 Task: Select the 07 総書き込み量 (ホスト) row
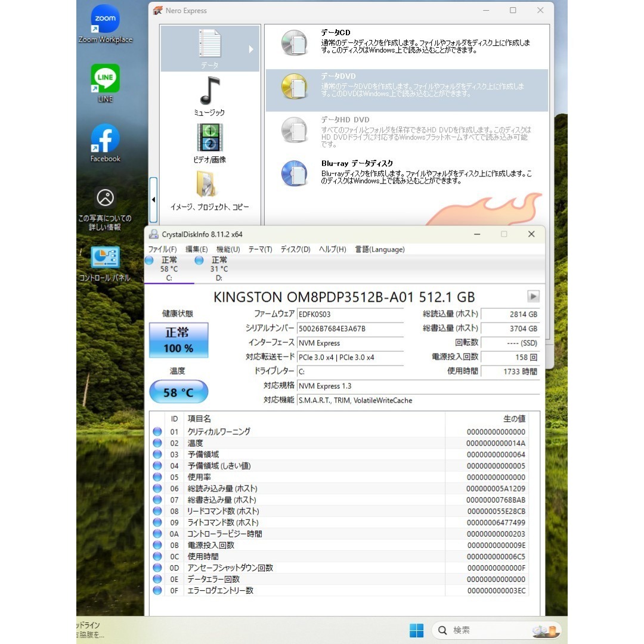(339, 500)
